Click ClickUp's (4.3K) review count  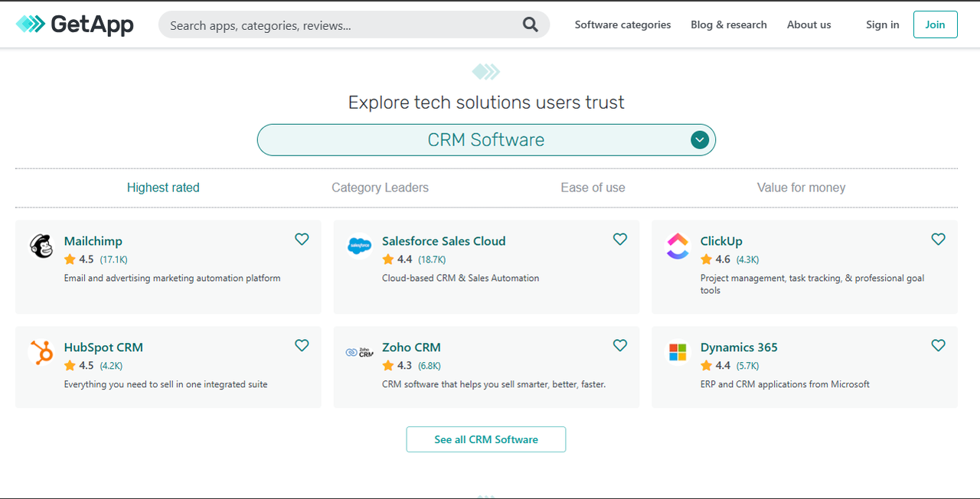(747, 259)
